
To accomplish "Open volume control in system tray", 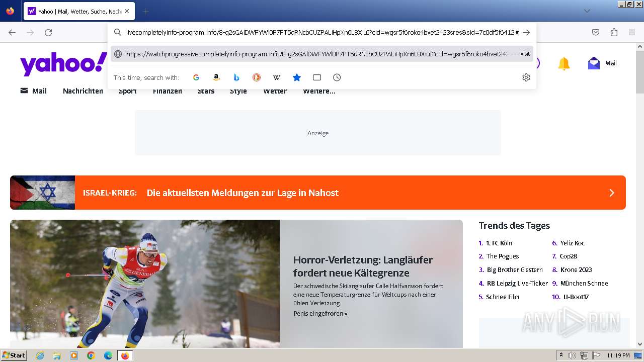I will click(572, 355).
